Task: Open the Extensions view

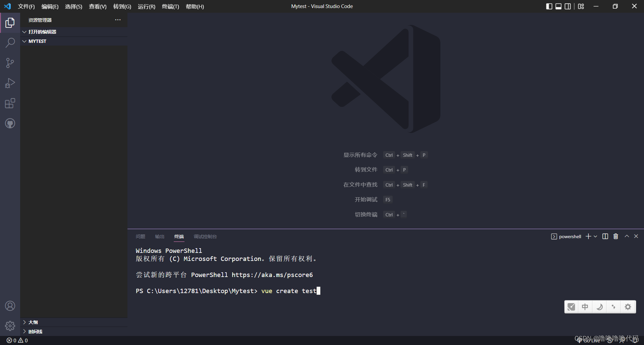Action: click(x=10, y=103)
